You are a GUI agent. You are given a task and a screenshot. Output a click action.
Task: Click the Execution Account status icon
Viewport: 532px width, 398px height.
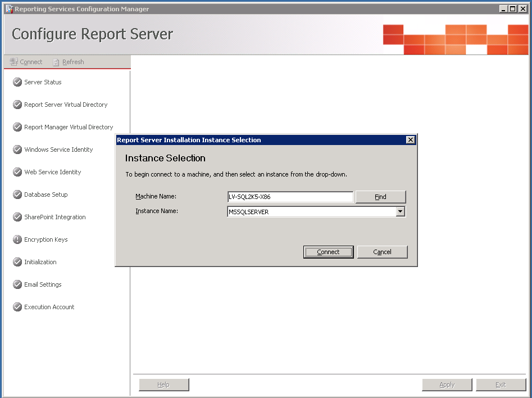17,307
